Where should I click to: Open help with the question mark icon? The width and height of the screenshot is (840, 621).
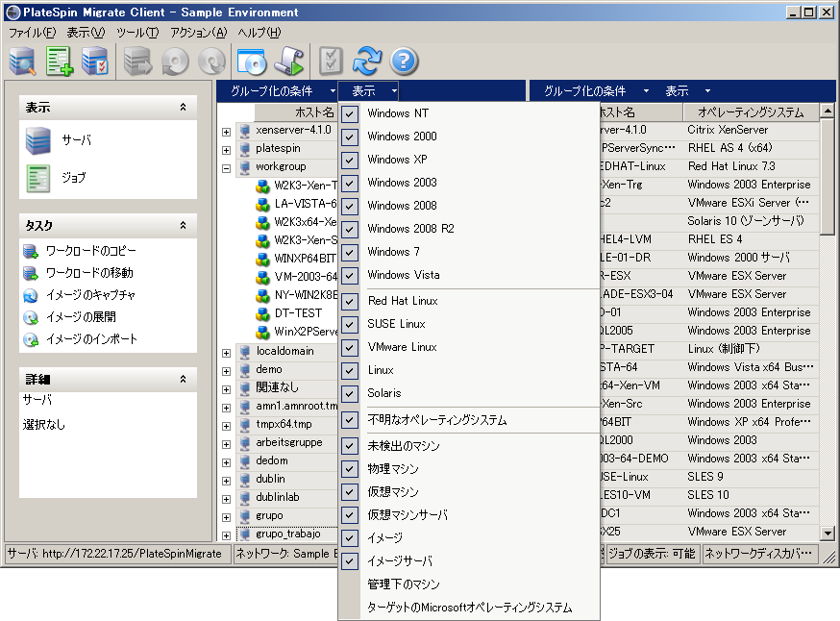[404, 62]
